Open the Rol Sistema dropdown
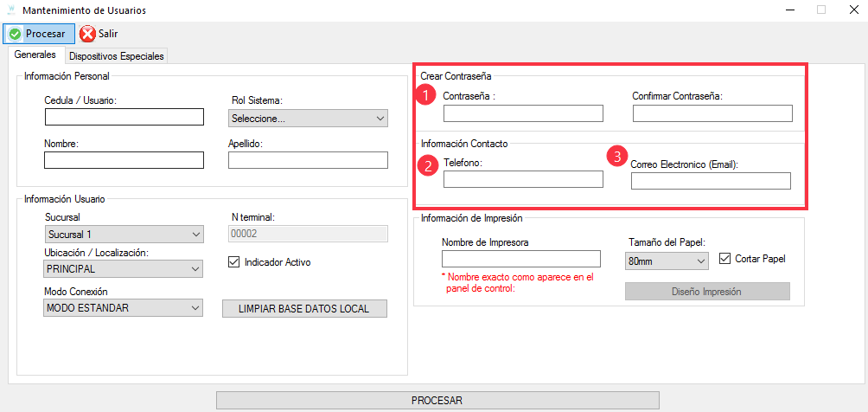This screenshot has width=868, height=412. coord(308,119)
